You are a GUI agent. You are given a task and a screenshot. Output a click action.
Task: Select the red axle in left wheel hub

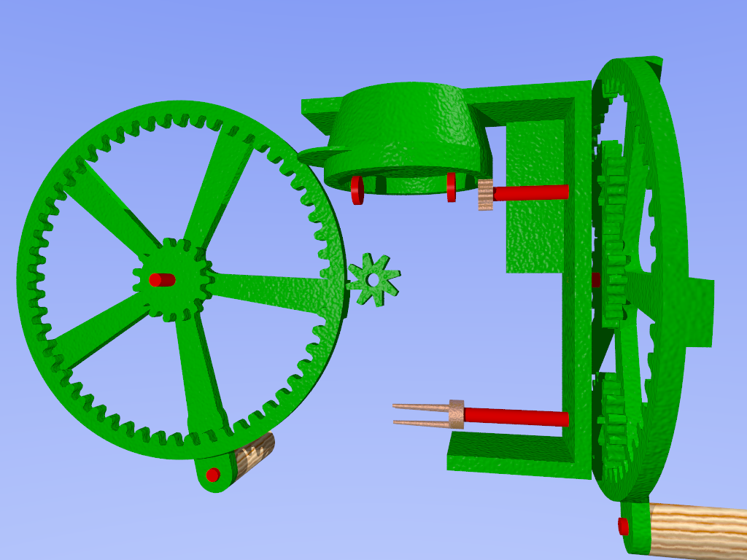click(x=162, y=279)
